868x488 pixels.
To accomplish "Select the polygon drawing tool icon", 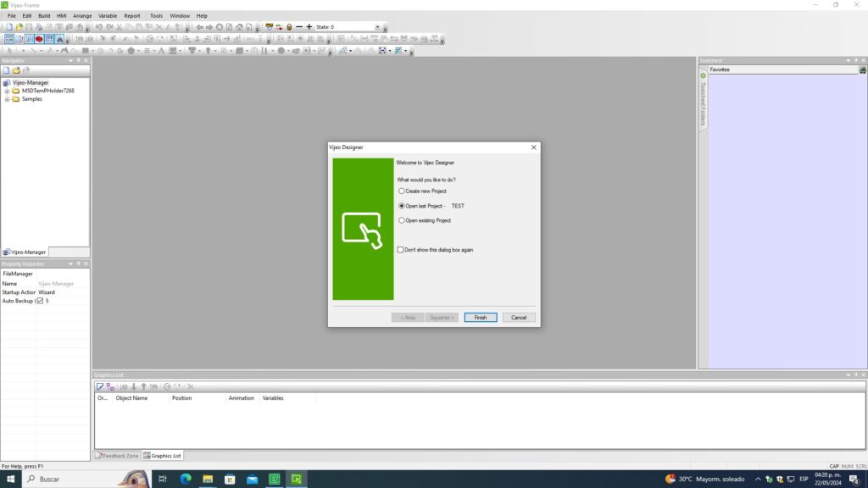I will point(131,51).
